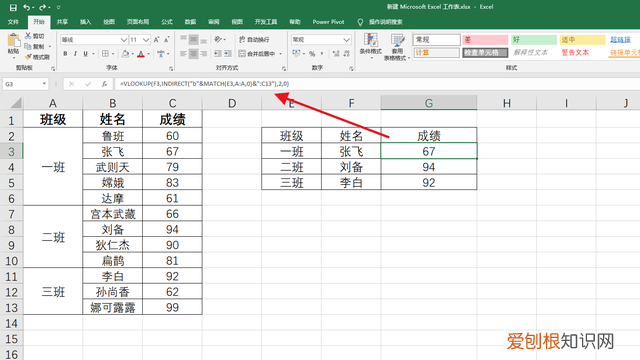Click the Comma Style icon

pyautogui.click(x=322, y=53)
